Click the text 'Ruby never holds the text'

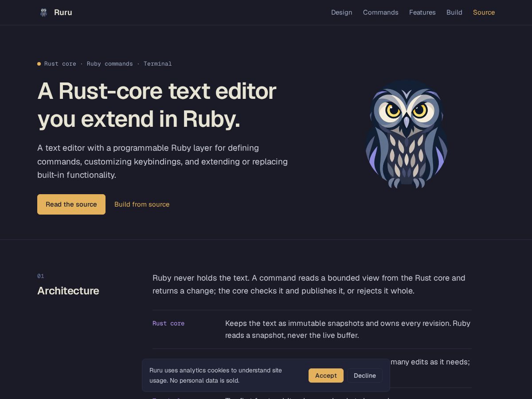coord(201,278)
